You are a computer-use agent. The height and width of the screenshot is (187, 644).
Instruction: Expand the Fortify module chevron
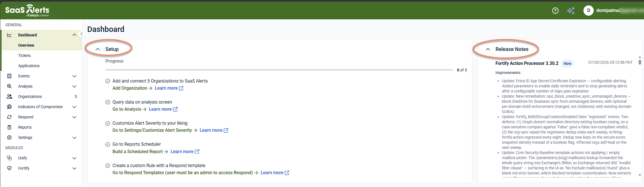pos(74,168)
